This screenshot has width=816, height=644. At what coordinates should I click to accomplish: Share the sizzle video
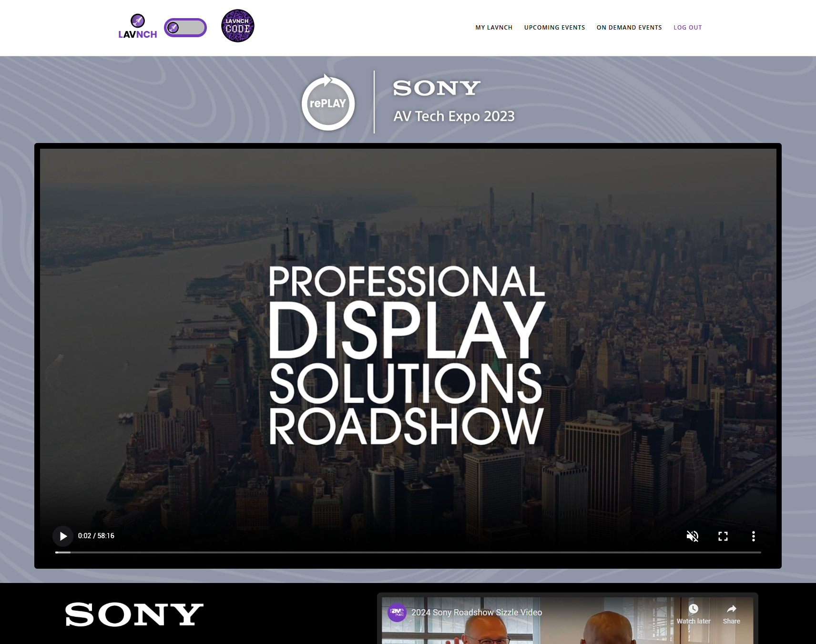[x=732, y=614]
